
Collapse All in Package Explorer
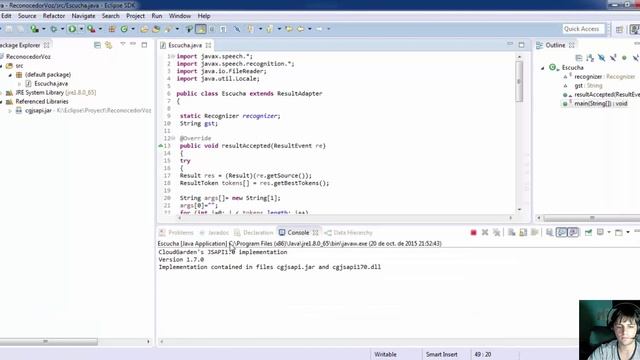tap(97, 45)
